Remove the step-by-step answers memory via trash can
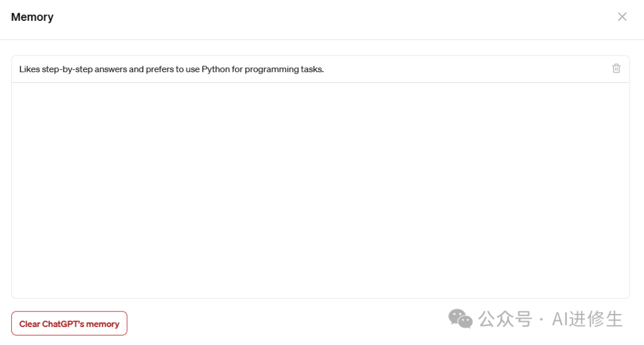Viewport: 644px width, 345px height. pos(616,69)
